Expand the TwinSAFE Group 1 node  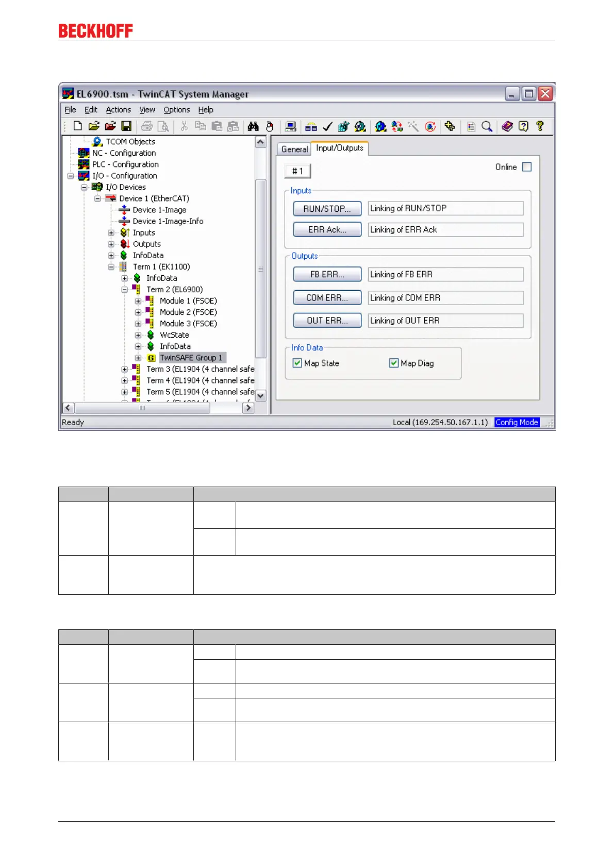point(138,358)
